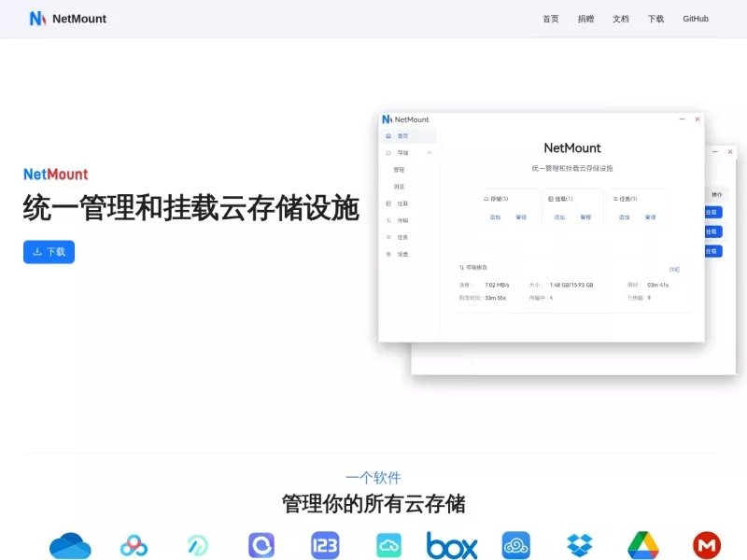Click the blue 下载 download button
The image size is (747, 560).
click(x=49, y=251)
